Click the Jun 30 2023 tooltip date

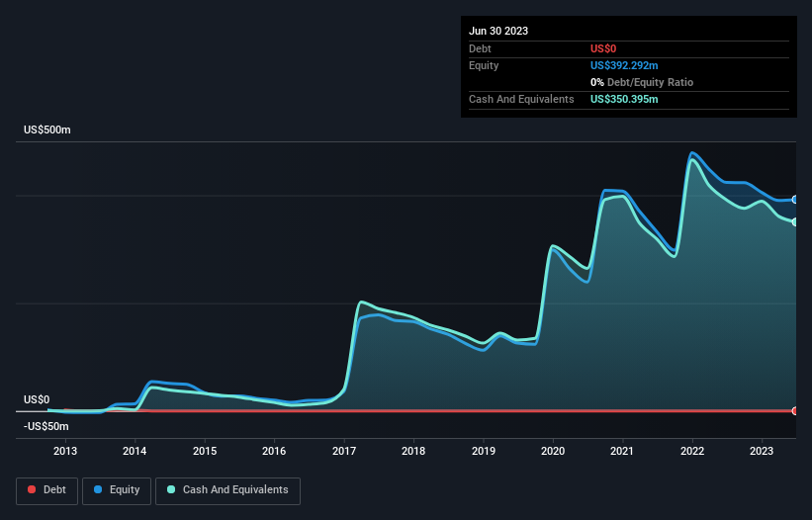click(498, 31)
